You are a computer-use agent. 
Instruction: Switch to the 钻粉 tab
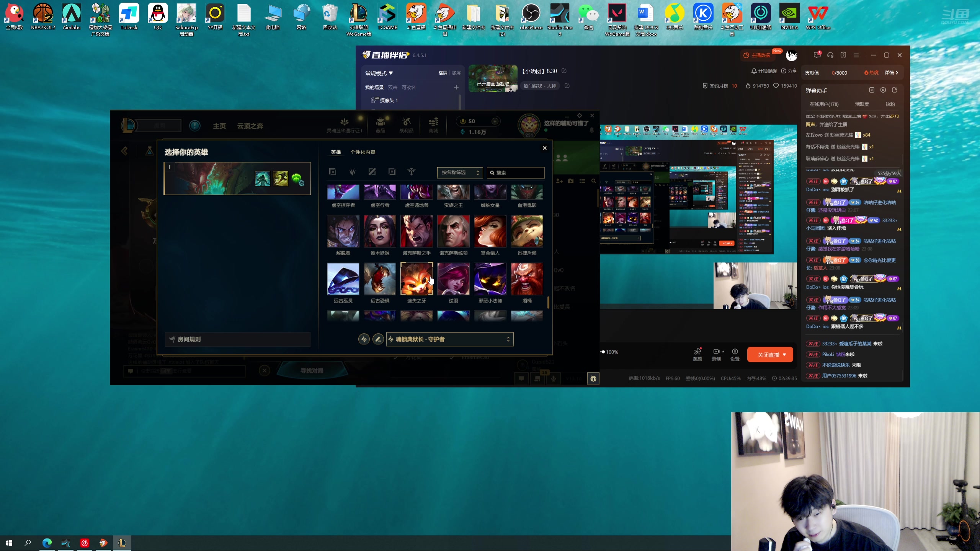[890, 104]
